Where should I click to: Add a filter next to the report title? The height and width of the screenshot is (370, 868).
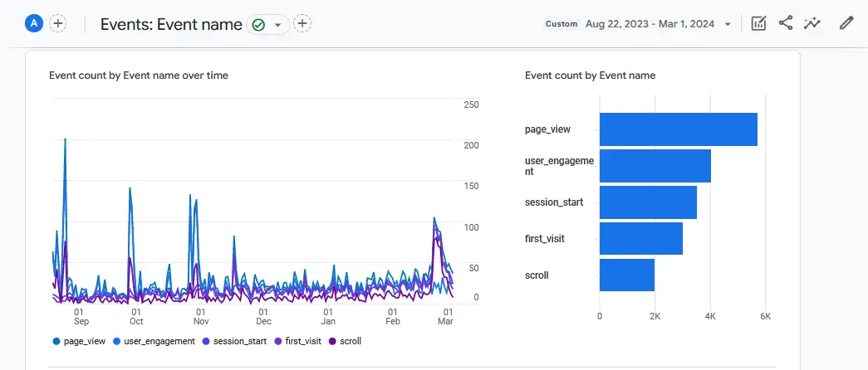[x=302, y=24]
